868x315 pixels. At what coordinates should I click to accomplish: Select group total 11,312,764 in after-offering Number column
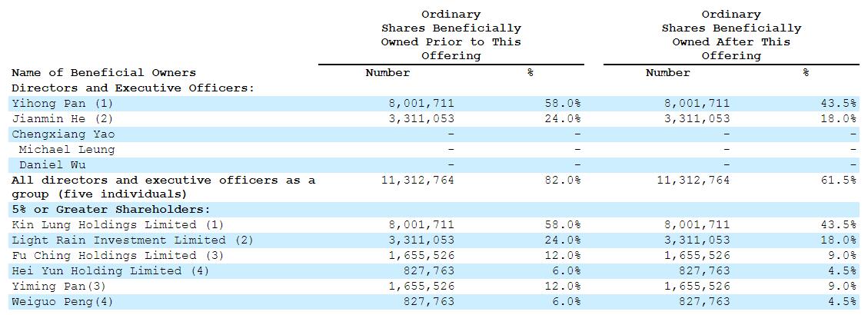(693, 181)
